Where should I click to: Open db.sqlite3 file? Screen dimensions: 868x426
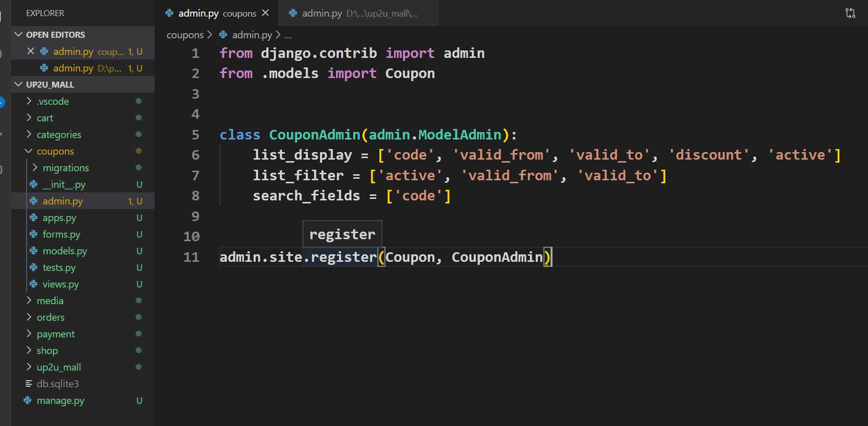click(x=83, y=384)
